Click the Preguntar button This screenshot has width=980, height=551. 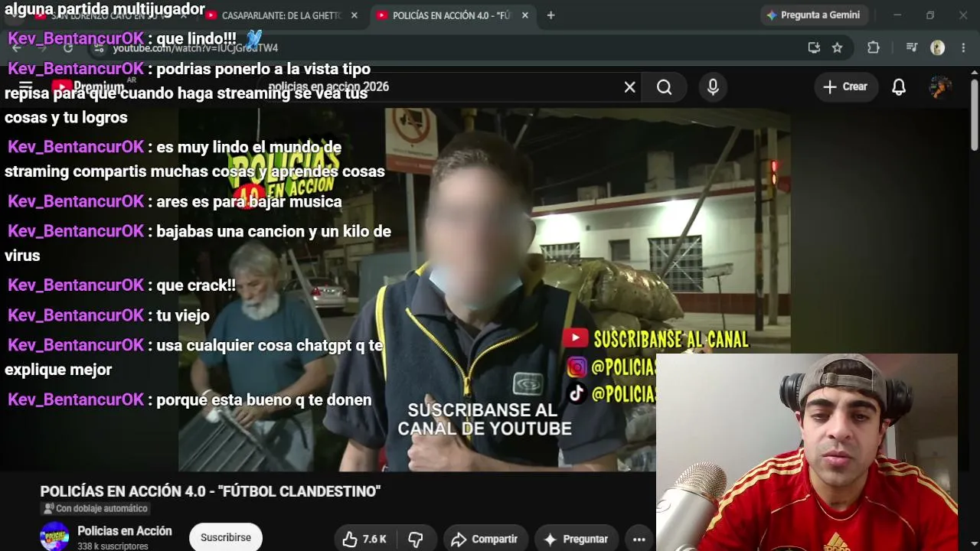point(577,539)
